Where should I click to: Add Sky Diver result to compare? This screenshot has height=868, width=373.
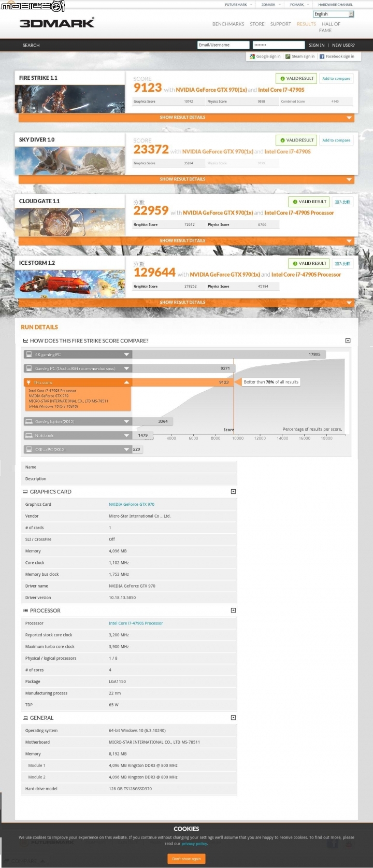tap(336, 140)
